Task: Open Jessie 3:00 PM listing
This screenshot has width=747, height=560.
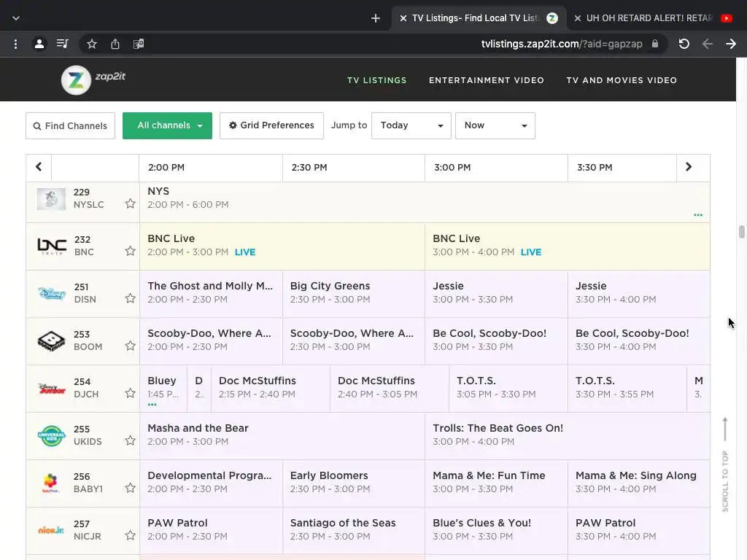Action: 496,293
